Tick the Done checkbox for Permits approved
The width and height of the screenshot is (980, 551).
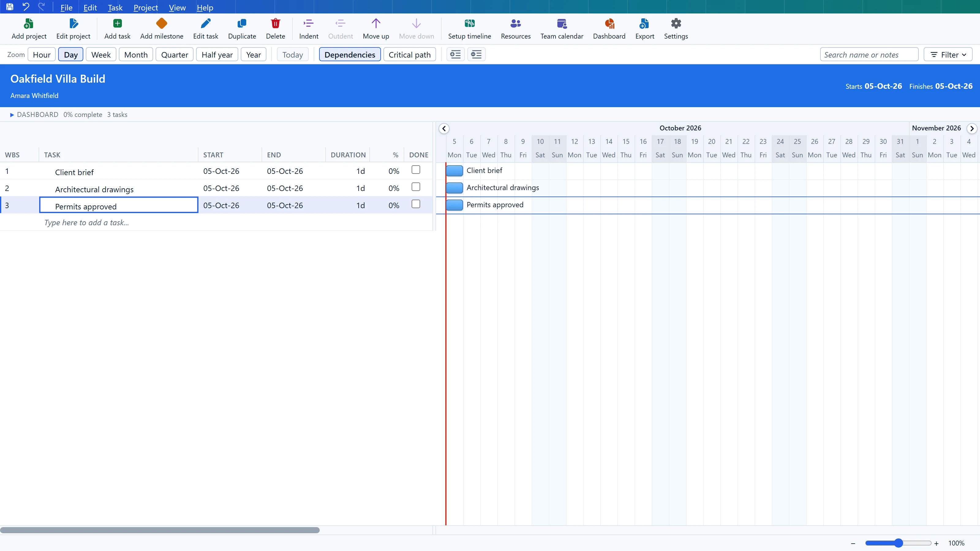click(416, 204)
